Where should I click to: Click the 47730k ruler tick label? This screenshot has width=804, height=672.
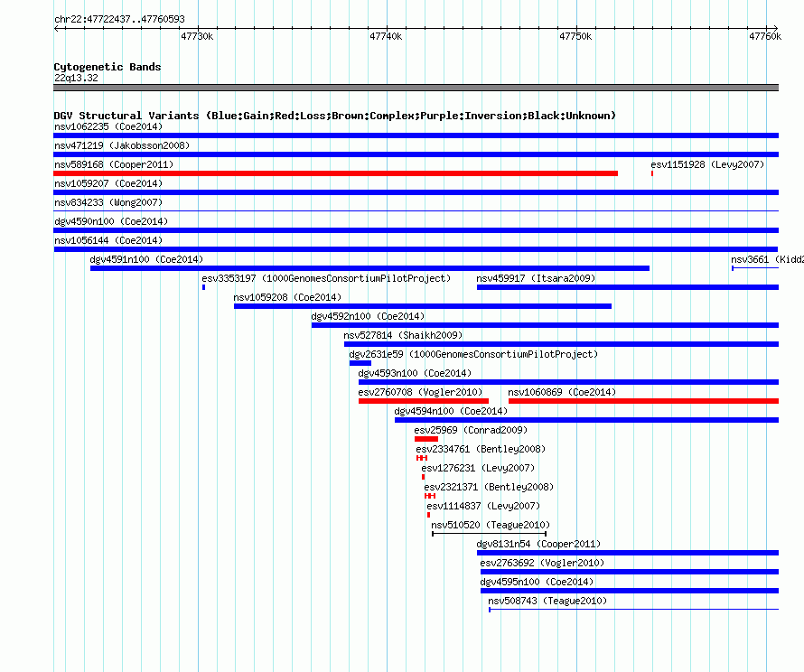pyautogui.click(x=197, y=36)
